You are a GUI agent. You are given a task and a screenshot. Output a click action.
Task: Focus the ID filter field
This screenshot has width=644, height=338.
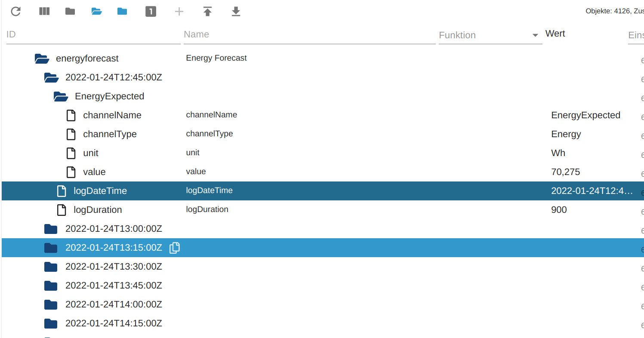[x=93, y=34]
